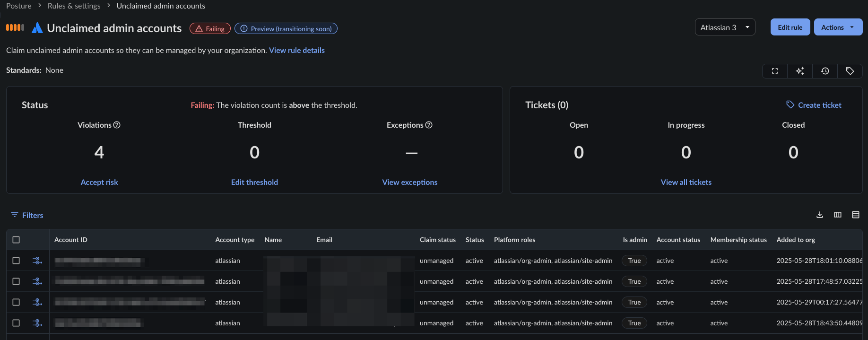Open Exceptions help question-mark icon
The width and height of the screenshot is (868, 340).
[x=429, y=125]
